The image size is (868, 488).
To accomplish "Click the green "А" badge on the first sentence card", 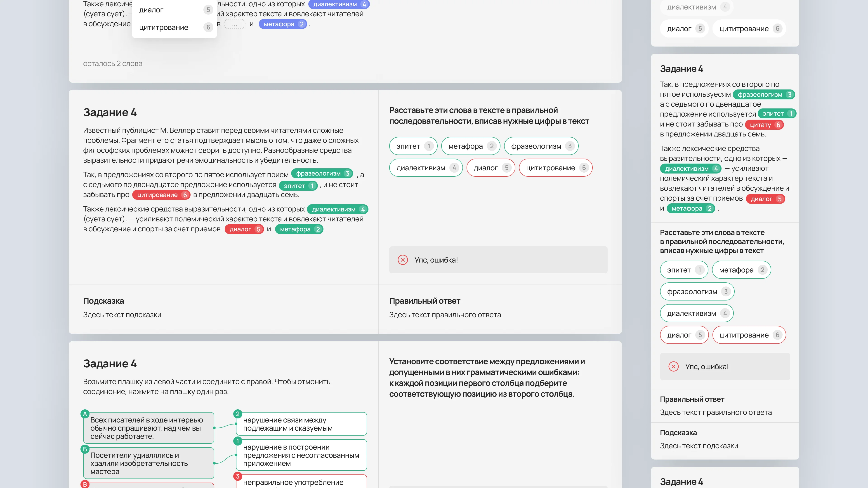I will 85,414.
